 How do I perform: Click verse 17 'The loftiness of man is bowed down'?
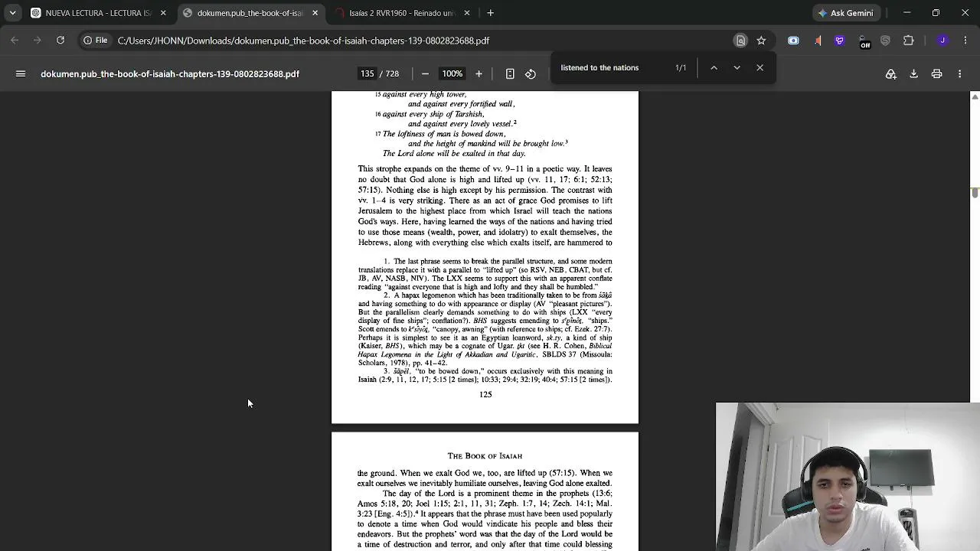444,134
